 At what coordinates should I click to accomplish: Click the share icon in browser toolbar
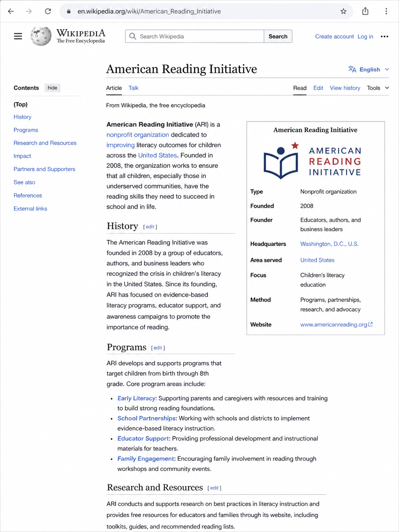click(x=365, y=11)
